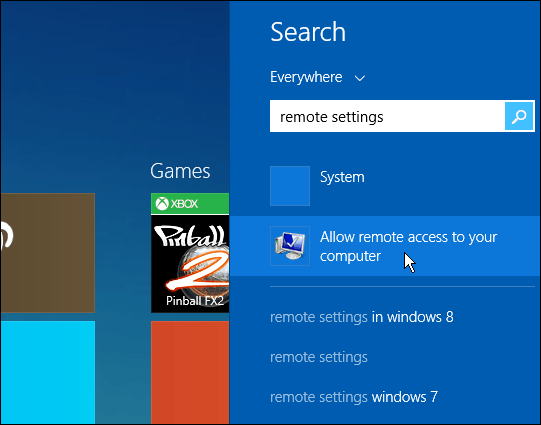Viewport: 541px width, 425px height.
Task: Select Allow remote access to your computer
Action: coord(385,246)
